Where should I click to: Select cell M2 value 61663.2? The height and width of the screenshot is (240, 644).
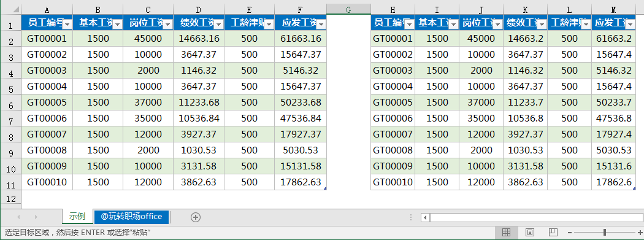[x=613, y=39]
